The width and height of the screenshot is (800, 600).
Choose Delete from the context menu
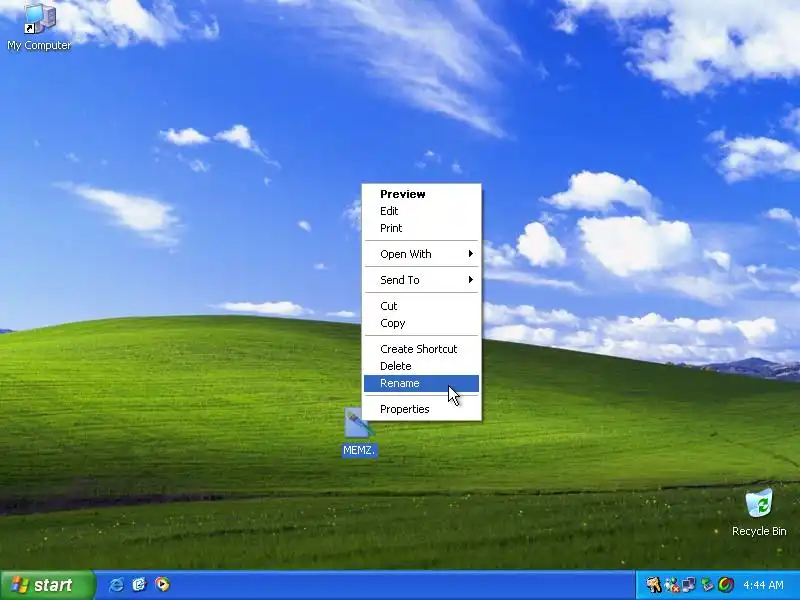click(x=421, y=366)
